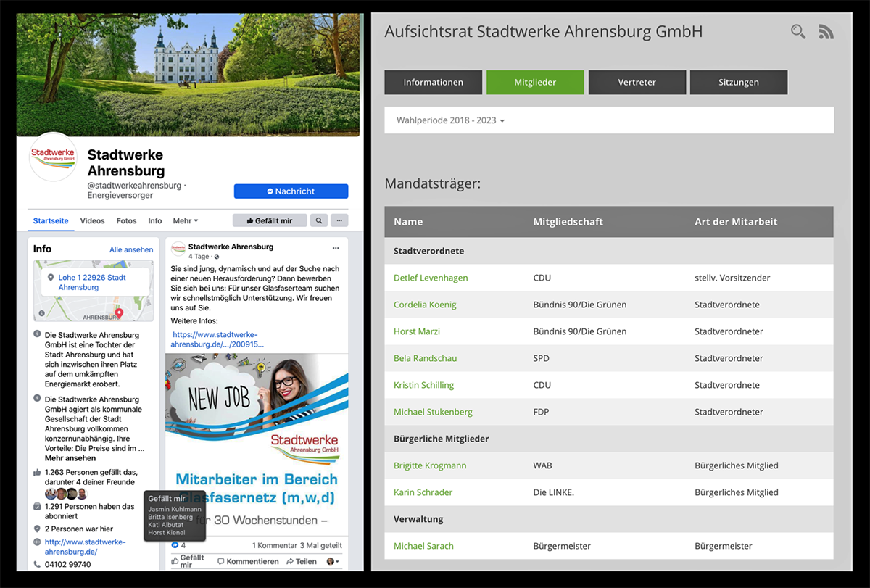Open the Vertreter tab
Screen dimensions: 870x588
pyautogui.click(x=637, y=82)
